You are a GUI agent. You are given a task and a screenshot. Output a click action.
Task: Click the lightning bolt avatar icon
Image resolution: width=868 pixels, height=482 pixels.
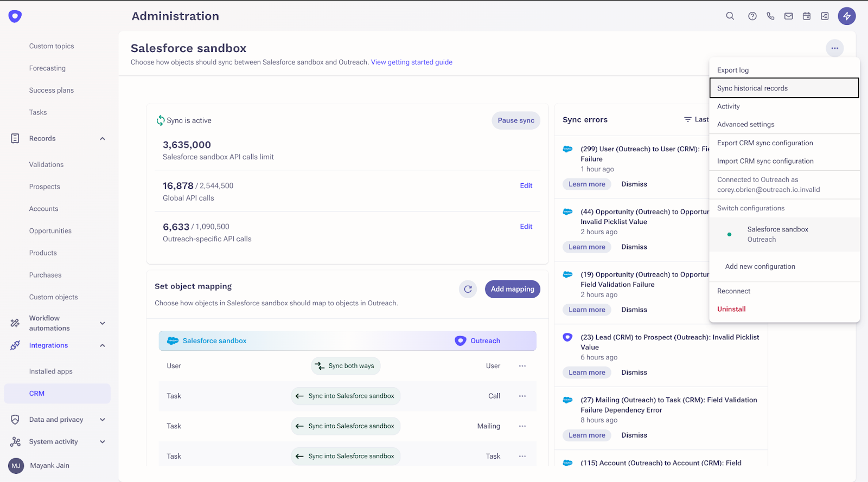pyautogui.click(x=847, y=16)
